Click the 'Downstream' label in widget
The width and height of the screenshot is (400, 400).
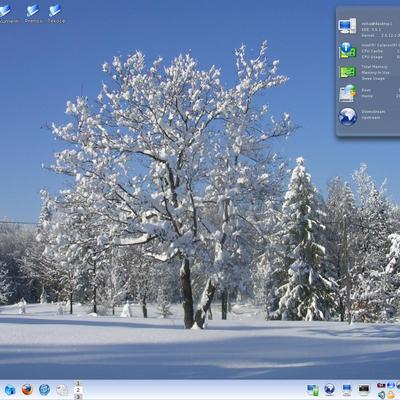click(x=373, y=112)
